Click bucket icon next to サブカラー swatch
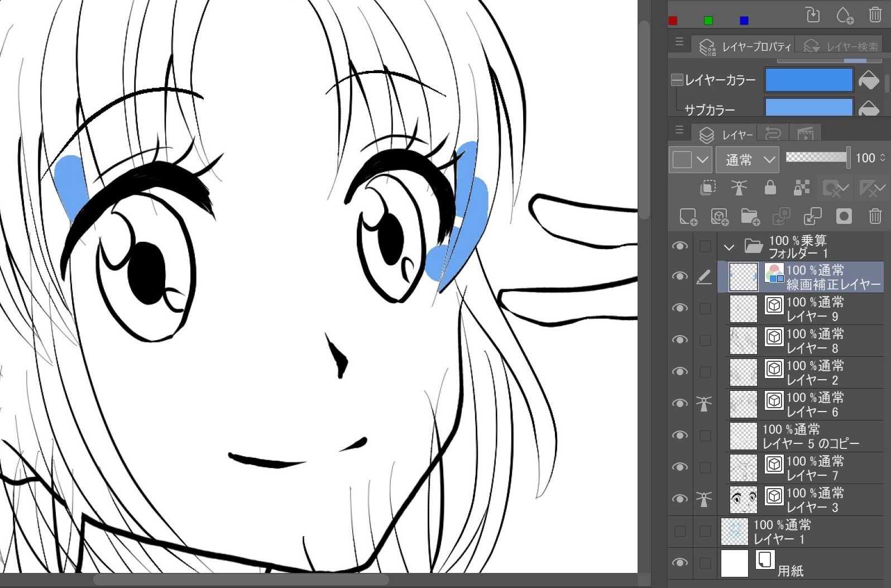Screen dimensions: 891x588 click(x=869, y=108)
